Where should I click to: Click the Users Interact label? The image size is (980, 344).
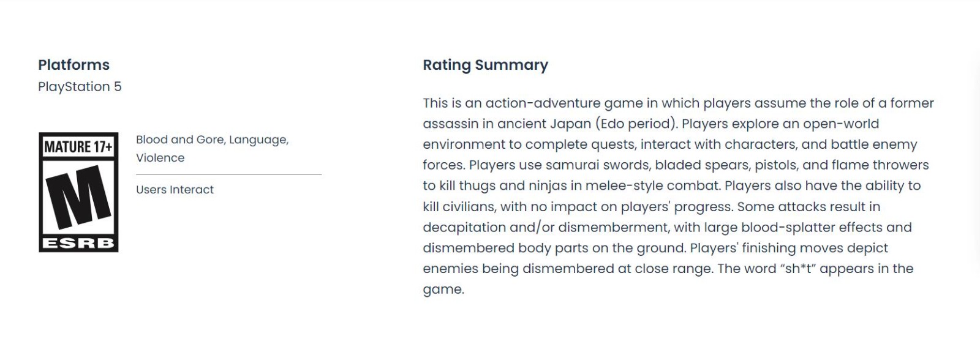point(175,190)
